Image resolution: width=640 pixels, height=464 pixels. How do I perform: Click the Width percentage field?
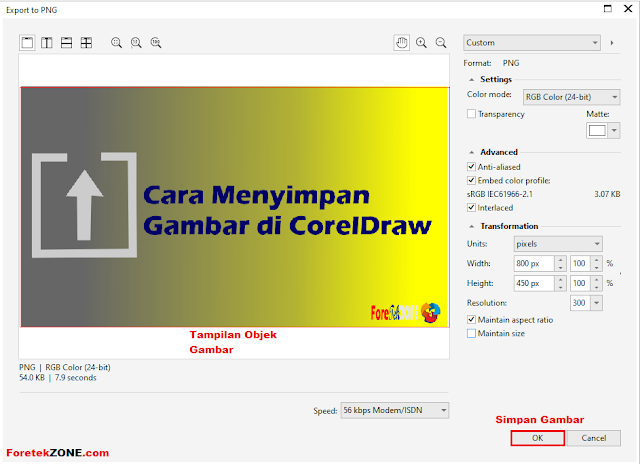[580, 263]
